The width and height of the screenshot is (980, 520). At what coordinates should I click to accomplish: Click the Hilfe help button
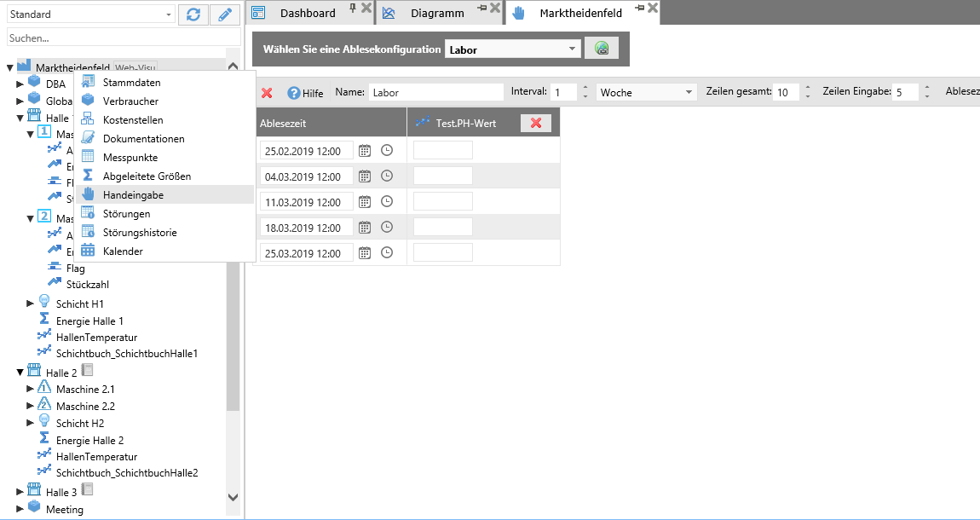coord(305,93)
